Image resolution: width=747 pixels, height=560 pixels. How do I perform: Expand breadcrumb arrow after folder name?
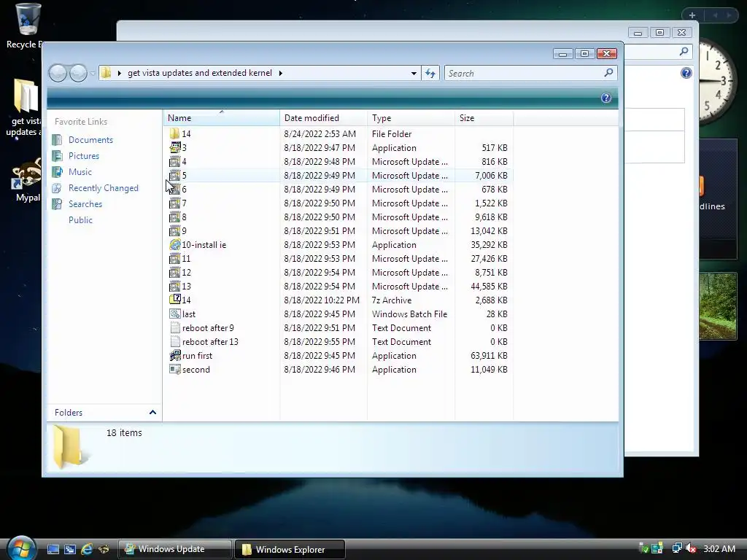pos(281,73)
